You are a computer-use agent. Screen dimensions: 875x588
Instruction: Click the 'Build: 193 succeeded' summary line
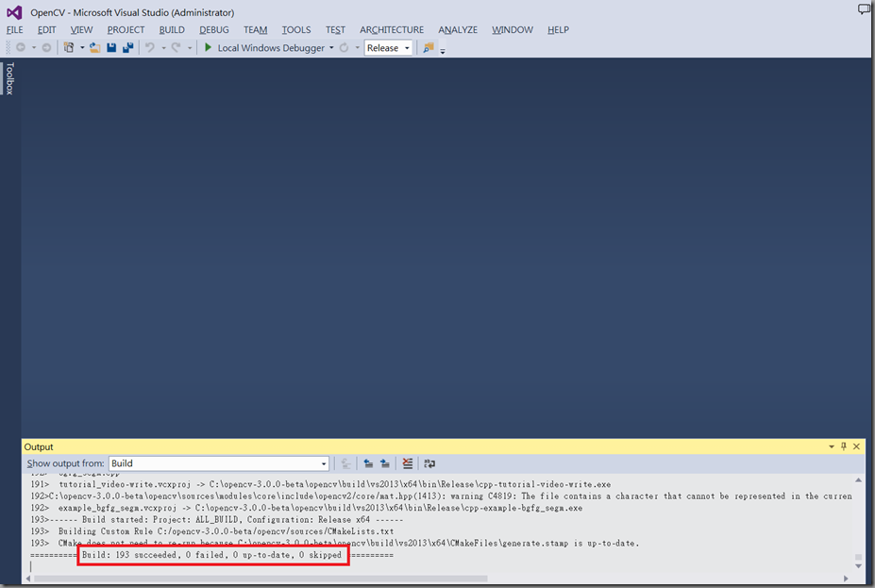click(x=211, y=555)
